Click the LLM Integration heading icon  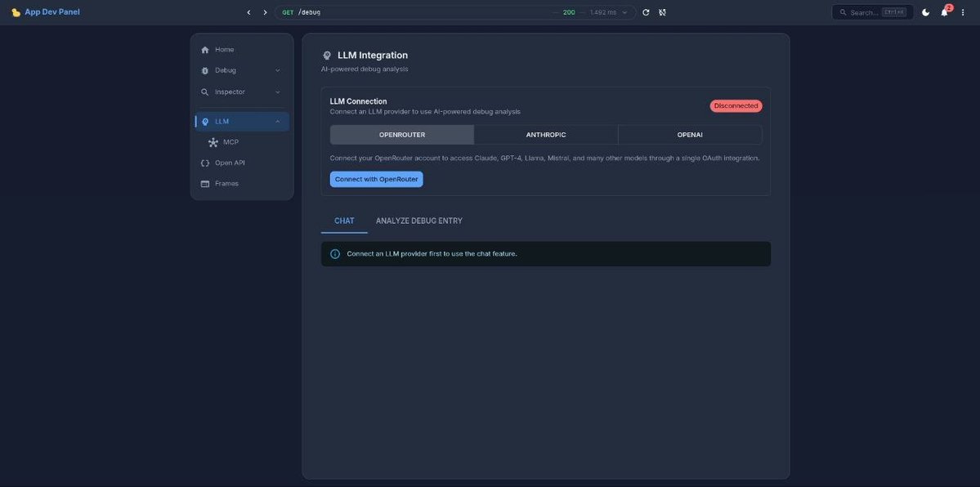point(327,56)
